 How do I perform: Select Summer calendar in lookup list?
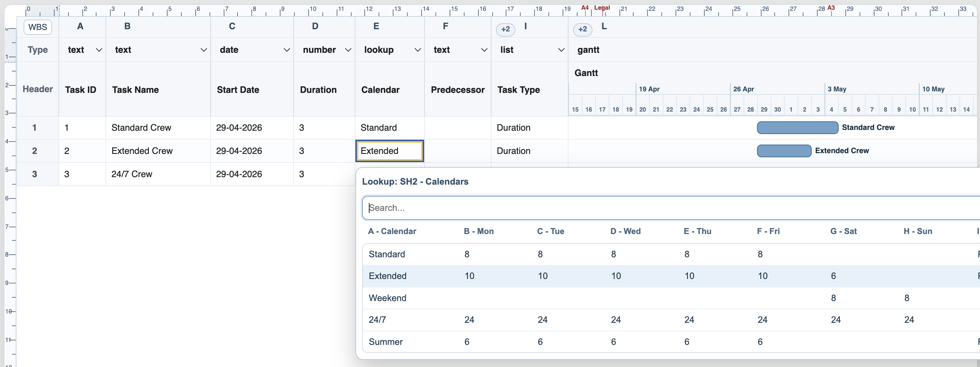click(x=671, y=342)
